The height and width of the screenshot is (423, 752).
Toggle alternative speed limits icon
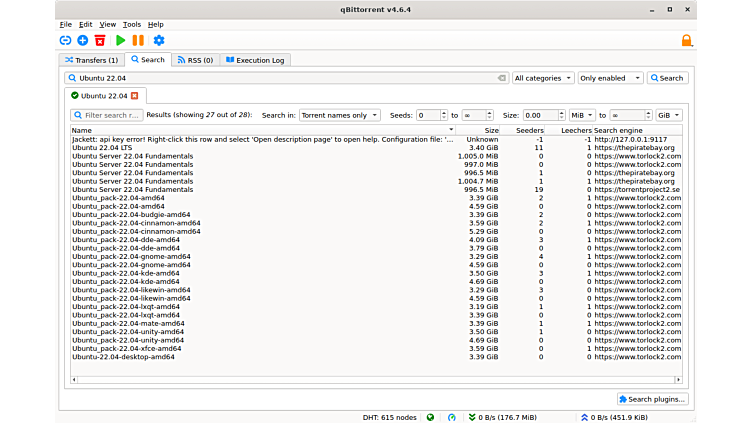tap(452, 416)
